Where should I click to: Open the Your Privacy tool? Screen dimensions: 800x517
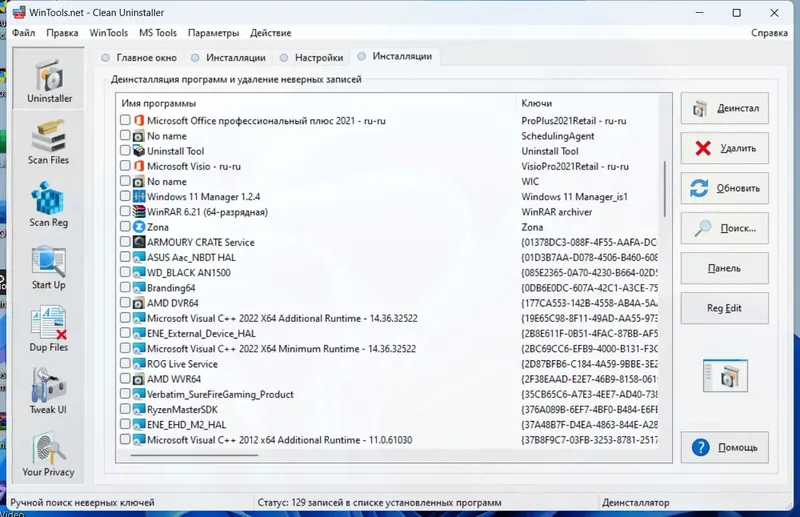48,454
